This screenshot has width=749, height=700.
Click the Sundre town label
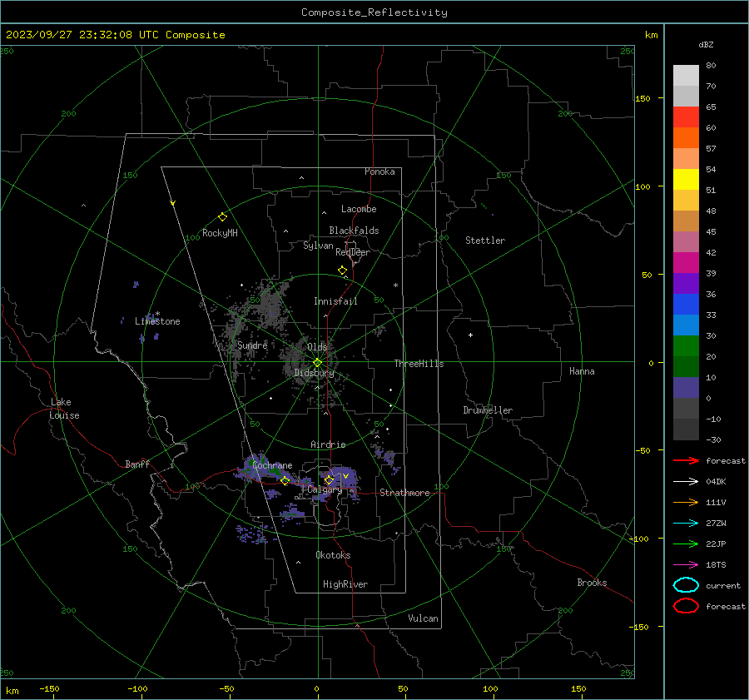pyautogui.click(x=252, y=345)
